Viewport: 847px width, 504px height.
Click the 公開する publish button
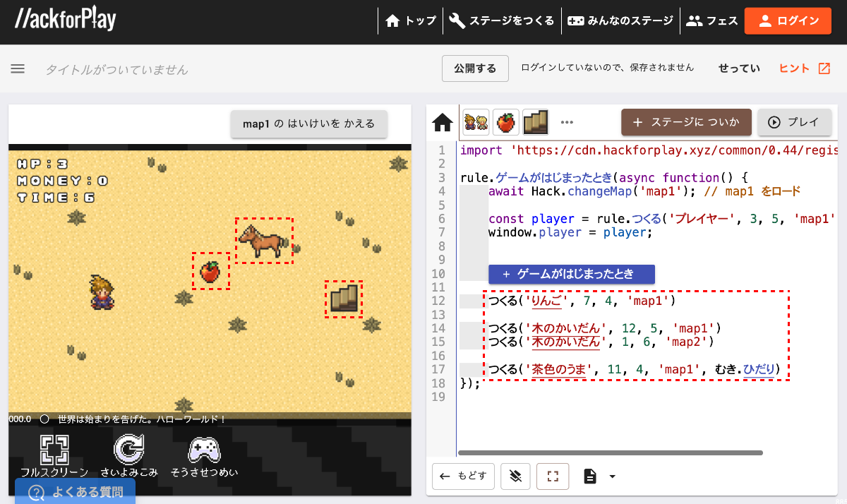tap(475, 68)
